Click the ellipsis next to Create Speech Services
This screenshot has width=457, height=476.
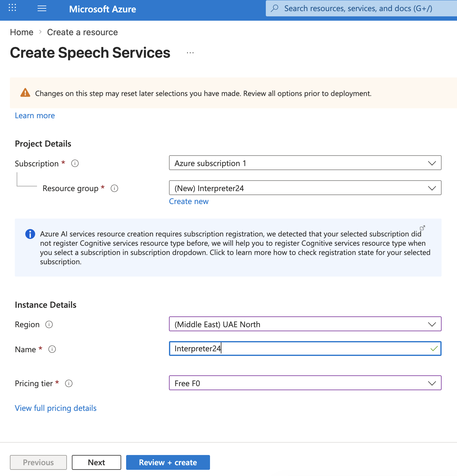190,52
